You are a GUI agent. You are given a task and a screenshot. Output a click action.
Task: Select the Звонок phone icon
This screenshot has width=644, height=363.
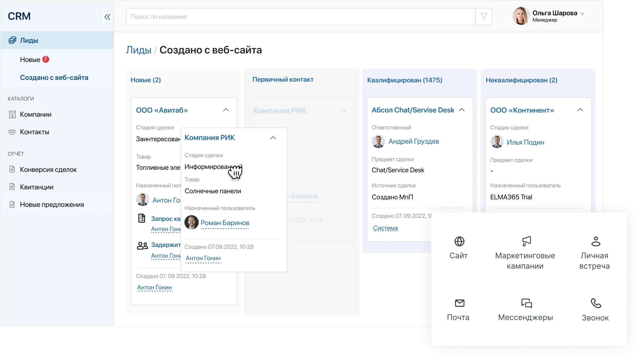coord(595,303)
